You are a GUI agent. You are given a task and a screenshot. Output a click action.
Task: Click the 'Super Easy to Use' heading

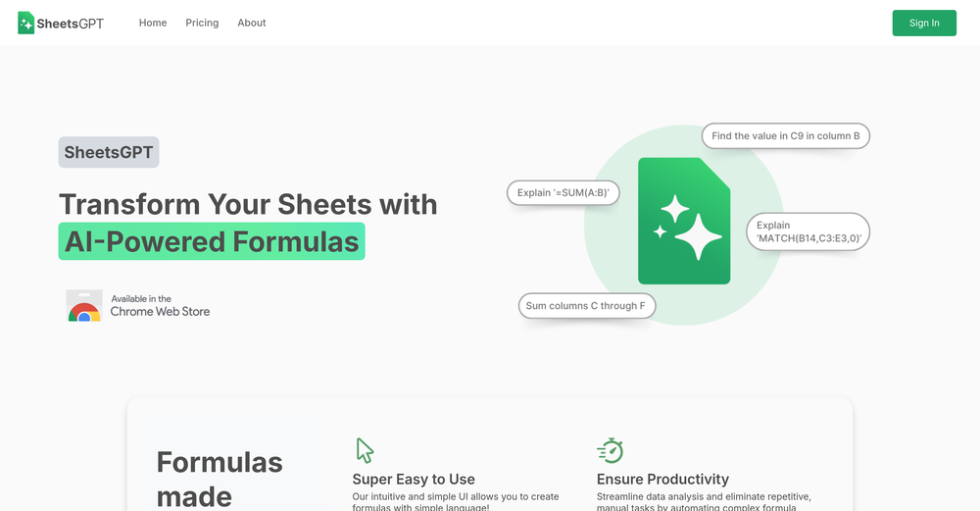pyautogui.click(x=414, y=480)
